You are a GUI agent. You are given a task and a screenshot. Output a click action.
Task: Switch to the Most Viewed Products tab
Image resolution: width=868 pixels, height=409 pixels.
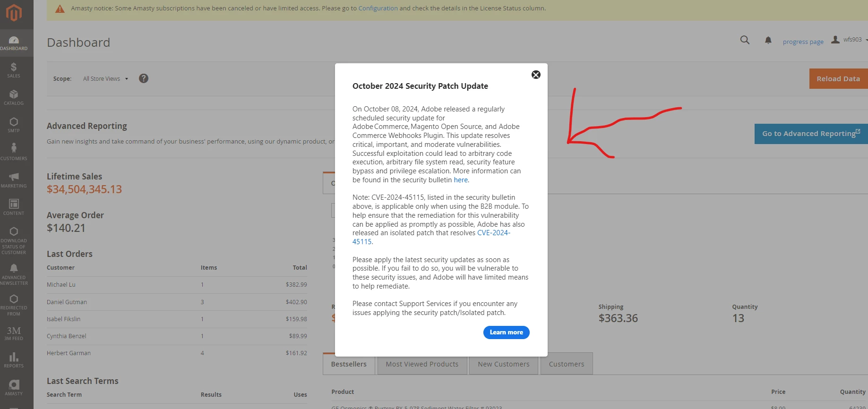pyautogui.click(x=422, y=364)
